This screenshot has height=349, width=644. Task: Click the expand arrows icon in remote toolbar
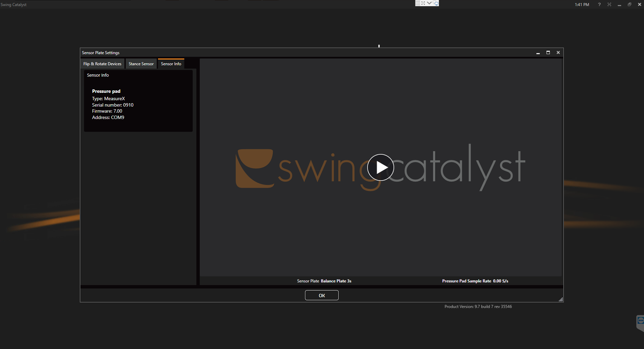click(423, 3)
